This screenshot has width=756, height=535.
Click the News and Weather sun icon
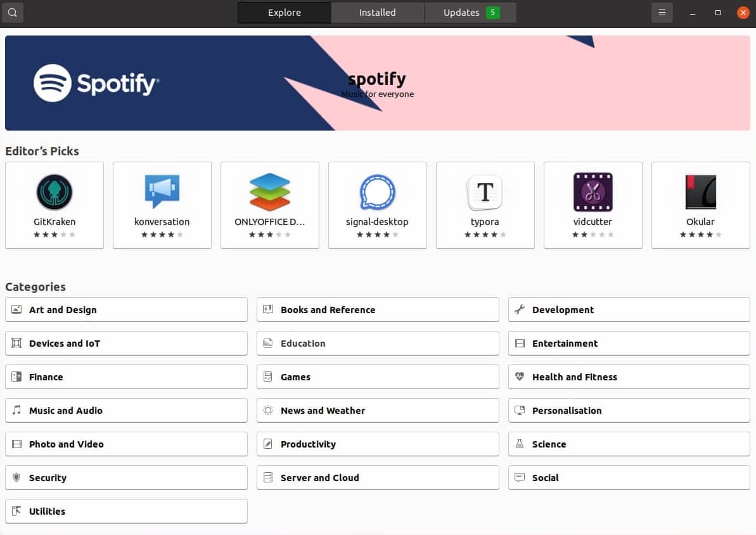coord(268,410)
